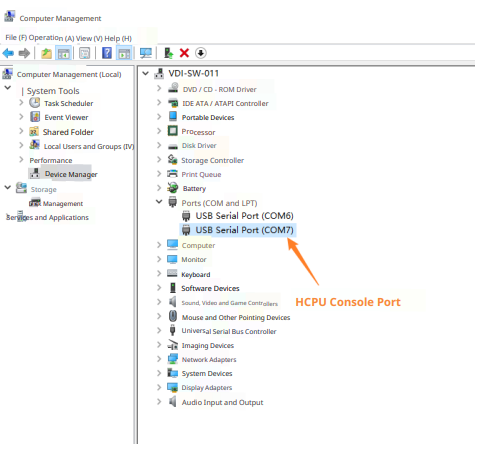Open the File (F) menu

click(x=16, y=38)
